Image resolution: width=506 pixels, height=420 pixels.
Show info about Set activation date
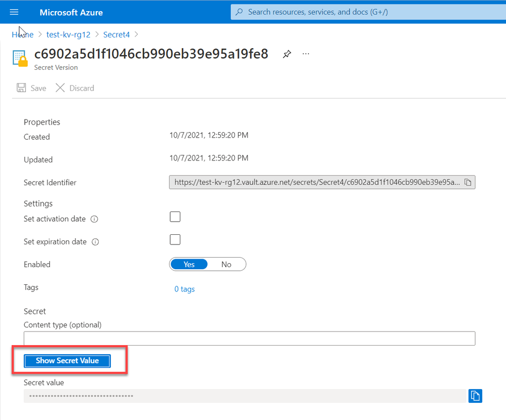point(94,219)
